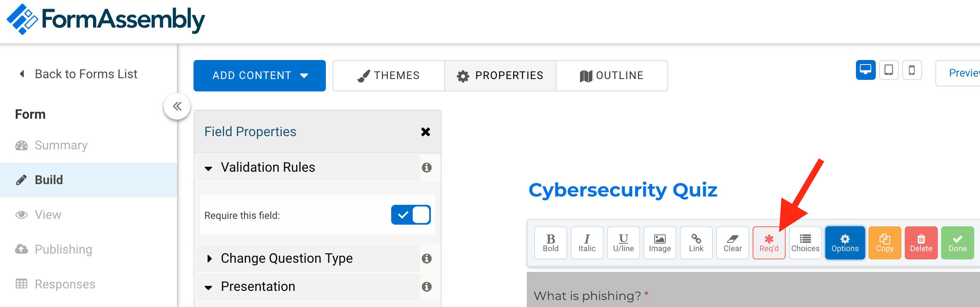Turn off the Require this field switch
This screenshot has height=307, width=980.
(411, 215)
